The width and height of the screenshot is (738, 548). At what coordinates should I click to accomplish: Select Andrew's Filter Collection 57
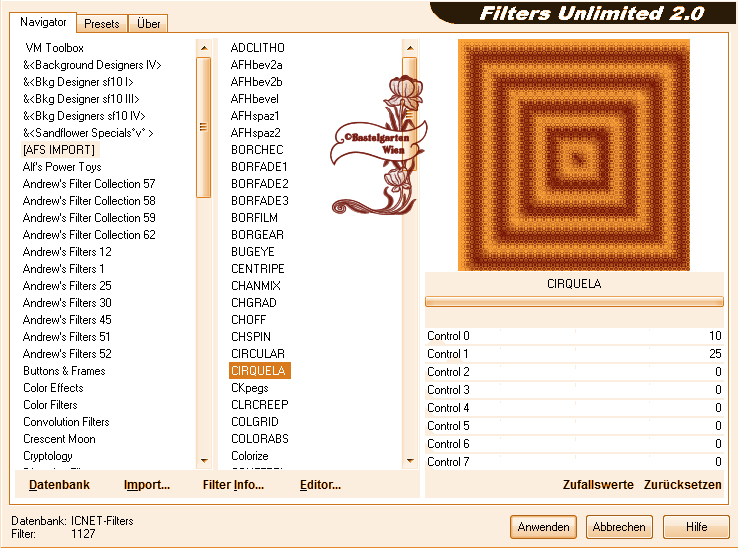89,184
